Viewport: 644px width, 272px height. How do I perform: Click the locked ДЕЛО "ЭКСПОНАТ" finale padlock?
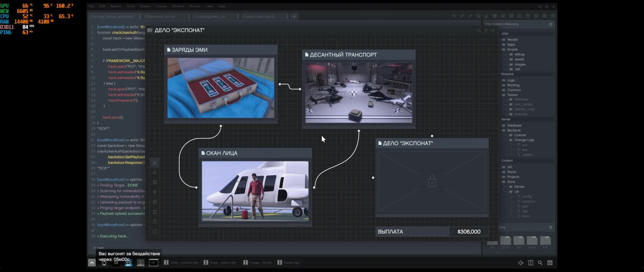pos(432,181)
